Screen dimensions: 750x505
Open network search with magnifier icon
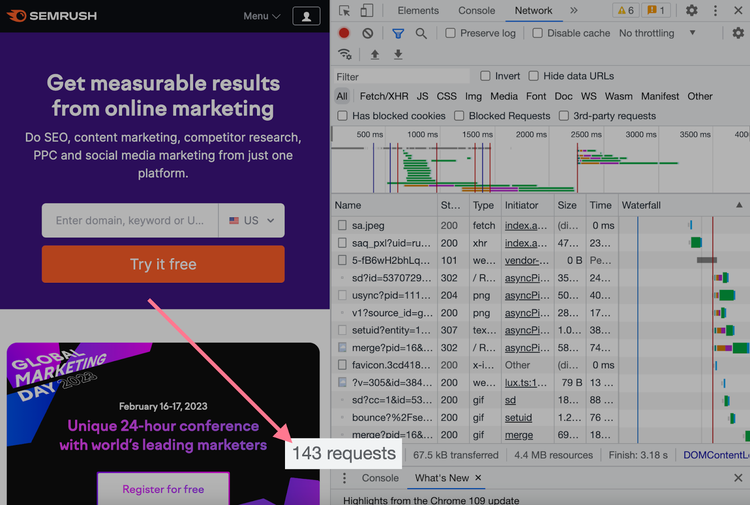421,33
